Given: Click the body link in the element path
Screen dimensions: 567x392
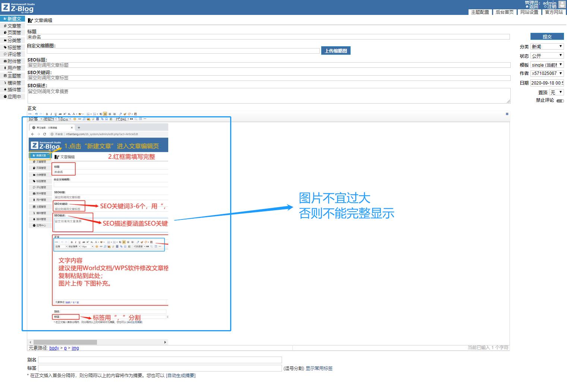Looking at the screenshot, I should pyautogui.click(x=54, y=348).
